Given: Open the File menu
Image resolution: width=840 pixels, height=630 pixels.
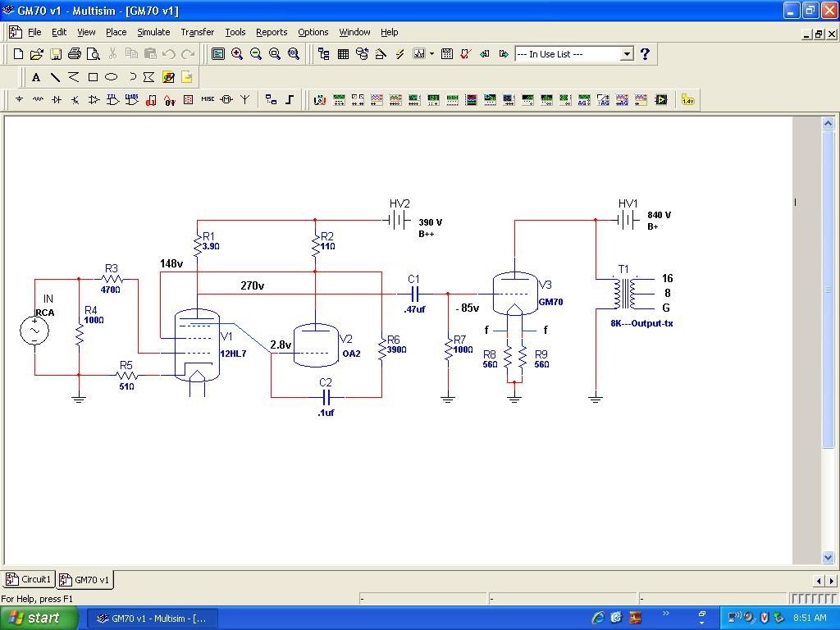Looking at the screenshot, I should 34,32.
